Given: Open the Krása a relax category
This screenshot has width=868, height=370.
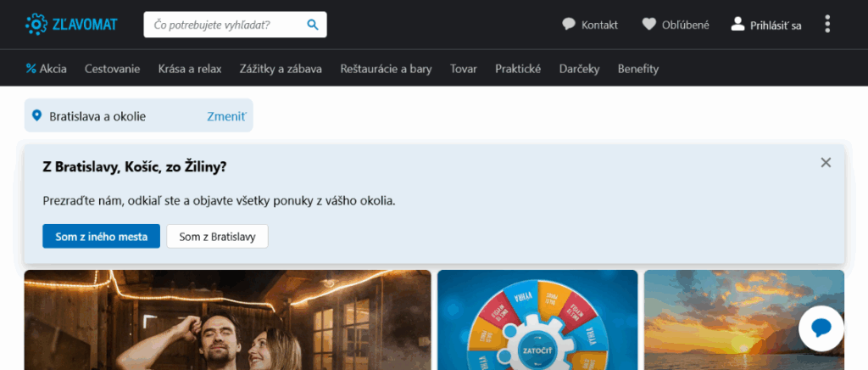Looking at the screenshot, I should pyautogui.click(x=190, y=69).
